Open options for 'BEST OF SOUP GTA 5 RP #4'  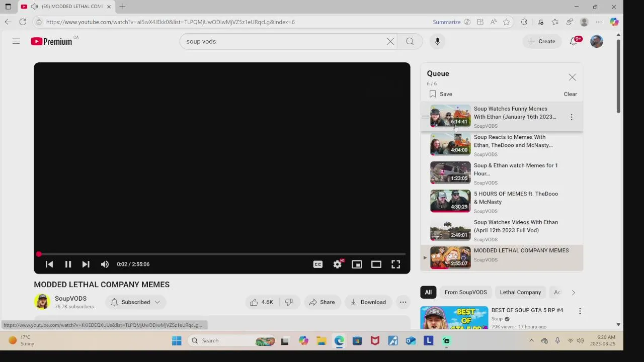(580, 311)
